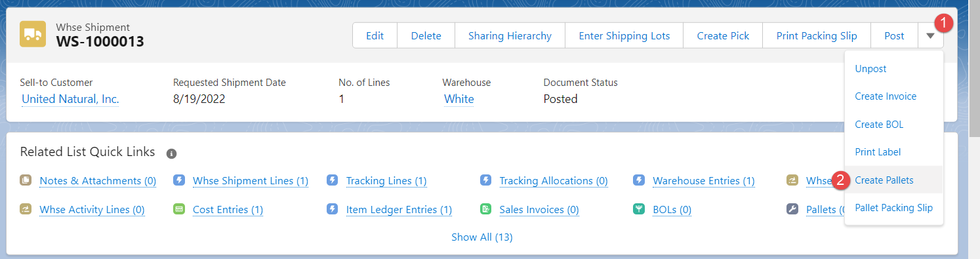Open the White warehouse link
Viewport: 980px width, 259px height.
[x=459, y=99]
